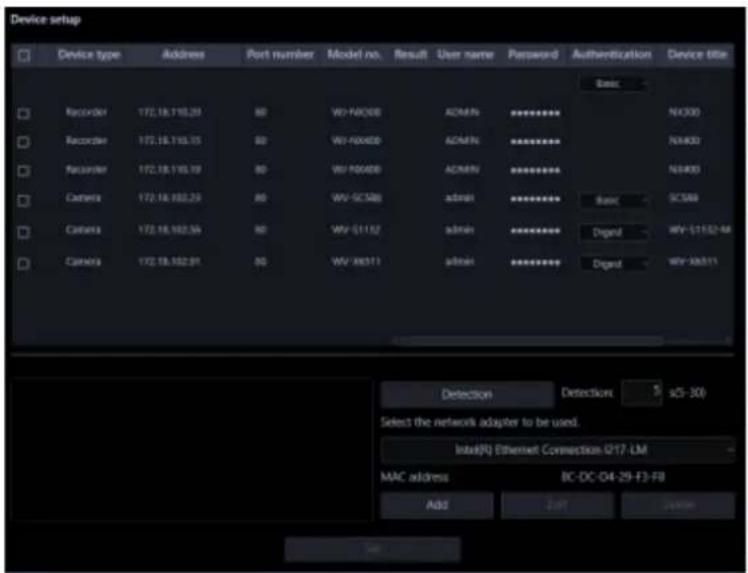Click the Address column header
The width and height of the screenshot is (748, 573).
183,55
